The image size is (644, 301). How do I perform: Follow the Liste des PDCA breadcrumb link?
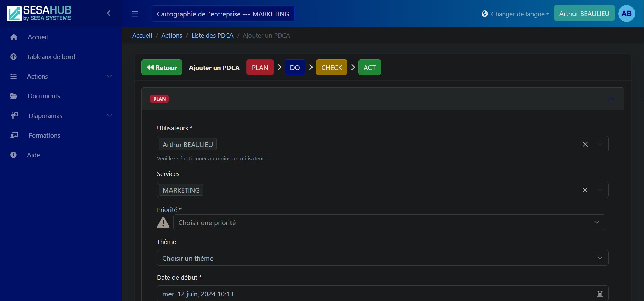click(212, 36)
